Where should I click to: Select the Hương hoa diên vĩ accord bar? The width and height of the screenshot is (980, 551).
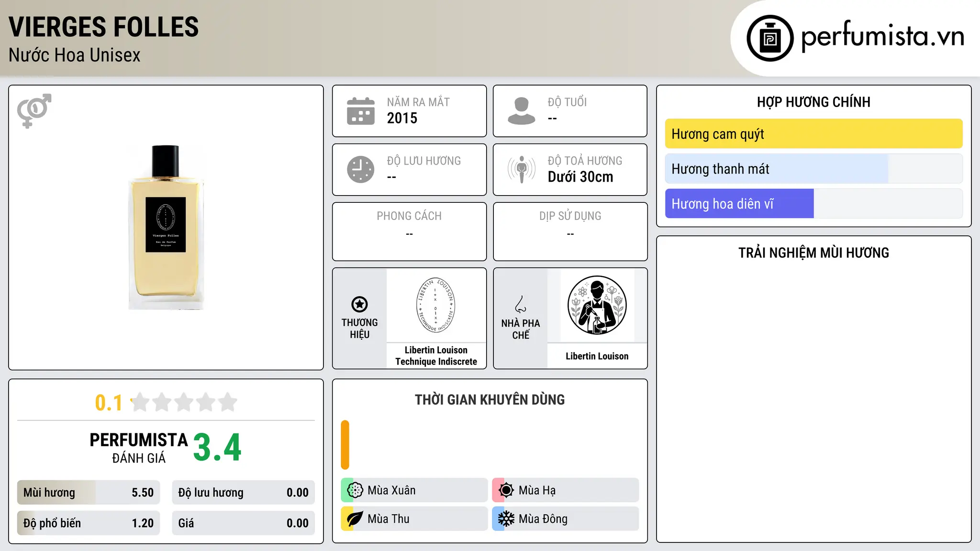813,204
